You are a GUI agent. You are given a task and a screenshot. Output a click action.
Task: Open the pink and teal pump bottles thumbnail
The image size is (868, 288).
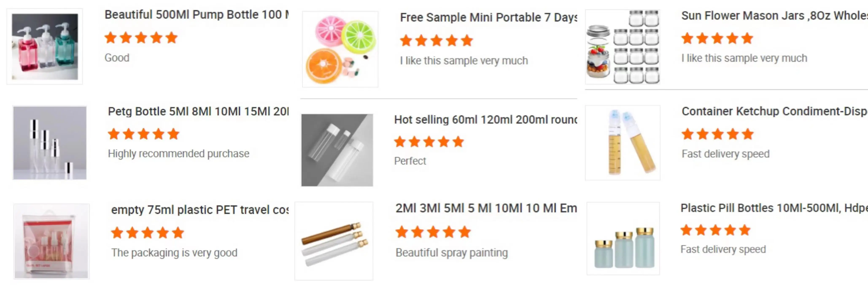pos(45,46)
